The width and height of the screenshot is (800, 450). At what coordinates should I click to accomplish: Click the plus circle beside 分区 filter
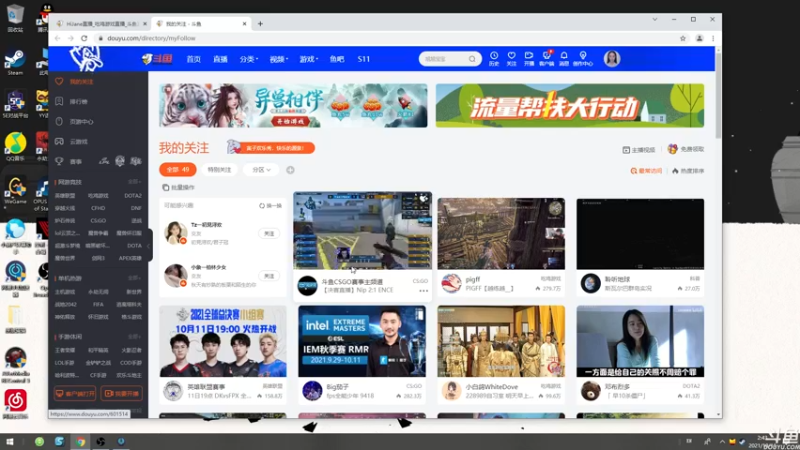pyautogui.click(x=290, y=170)
